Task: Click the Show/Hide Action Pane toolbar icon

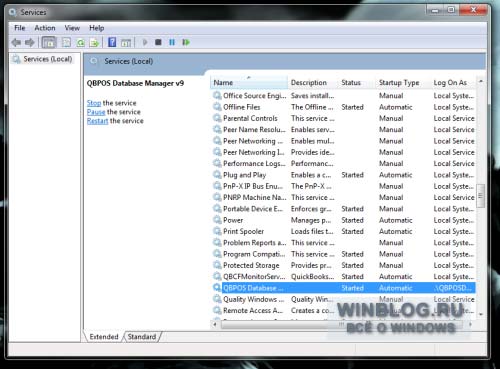Action: (x=126, y=42)
